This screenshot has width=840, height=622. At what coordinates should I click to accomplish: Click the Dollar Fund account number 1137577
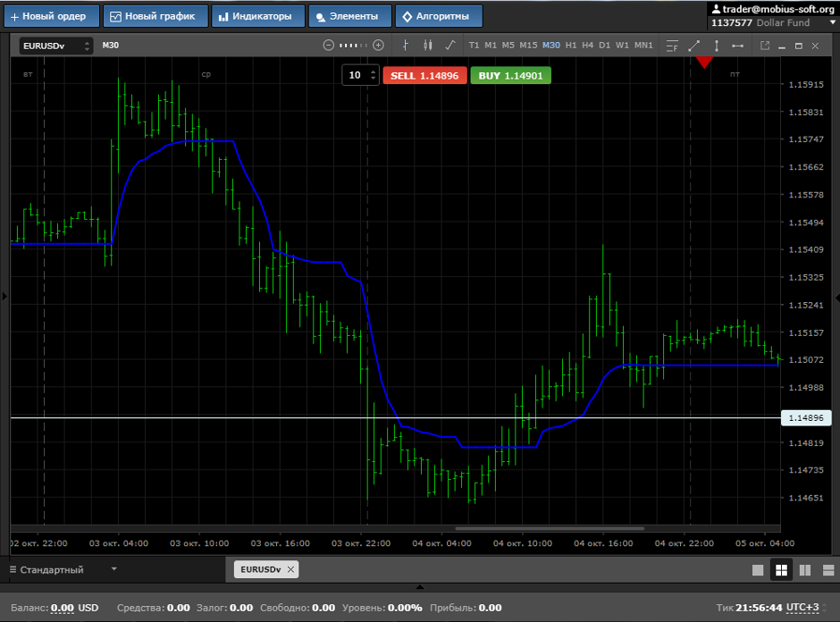pyautogui.click(x=731, y=22)
